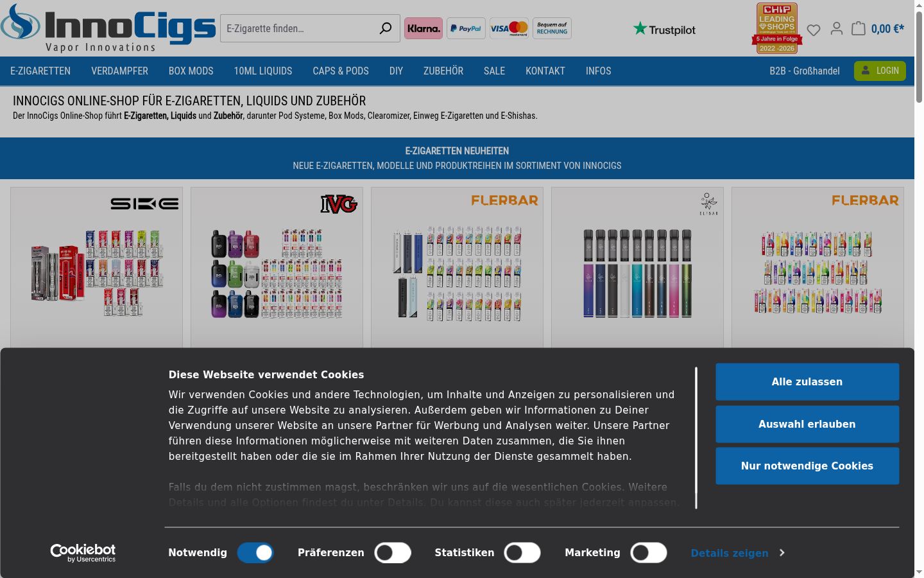Open the DIY menu
924x578 pixels.
click(396, 71)
